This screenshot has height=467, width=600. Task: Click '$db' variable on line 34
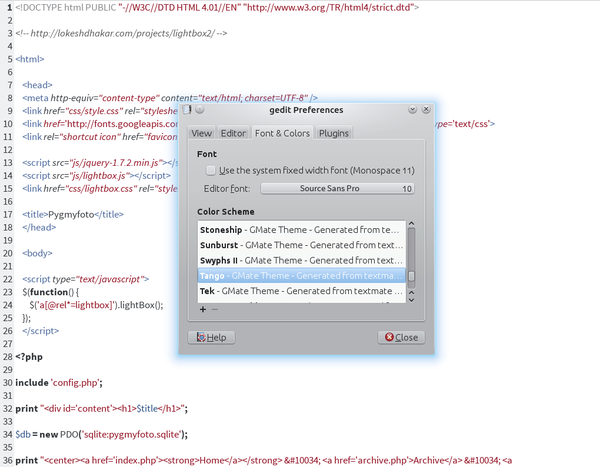(23, 434)
